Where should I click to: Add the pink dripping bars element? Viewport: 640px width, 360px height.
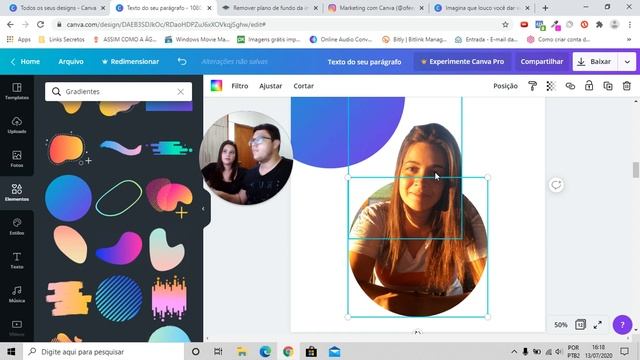[x=169, y=298]
